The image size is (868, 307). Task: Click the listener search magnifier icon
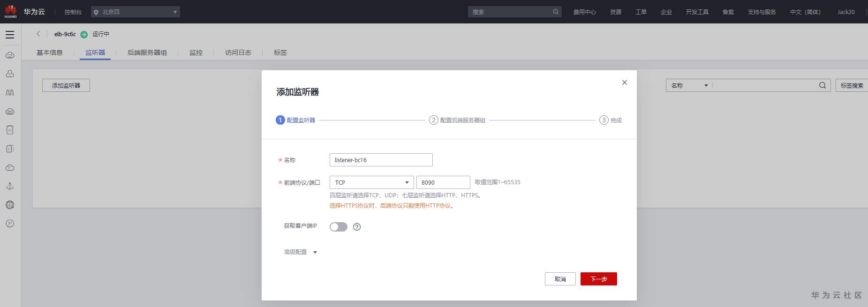823,85
